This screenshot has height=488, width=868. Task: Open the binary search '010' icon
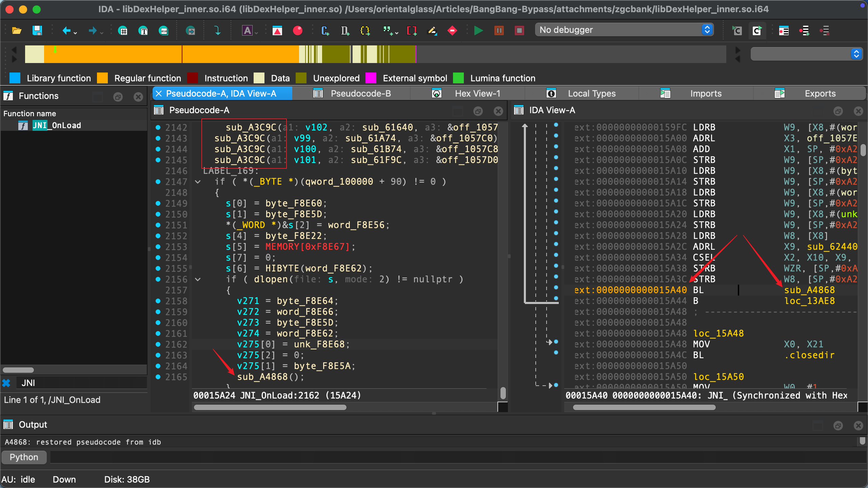[164, 31]
